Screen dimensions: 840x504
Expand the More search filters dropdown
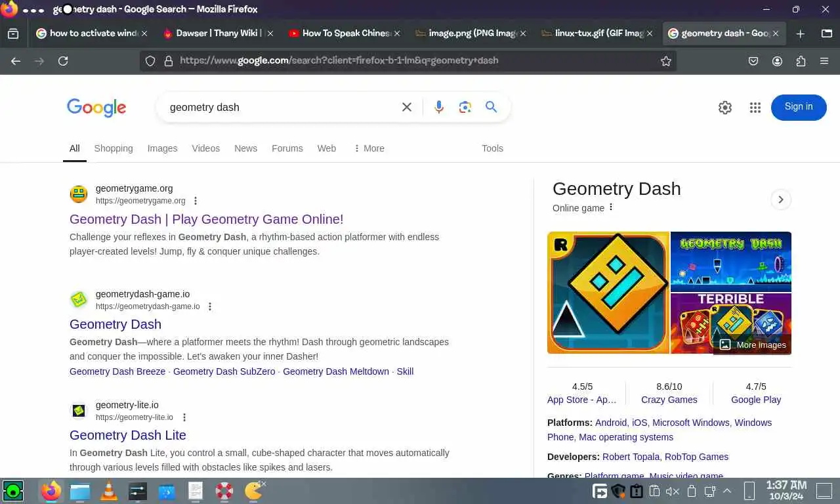369,148
